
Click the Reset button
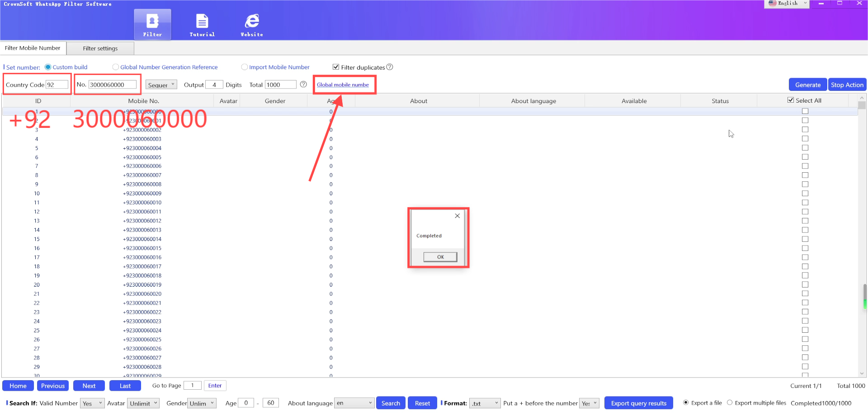point(422,403)
